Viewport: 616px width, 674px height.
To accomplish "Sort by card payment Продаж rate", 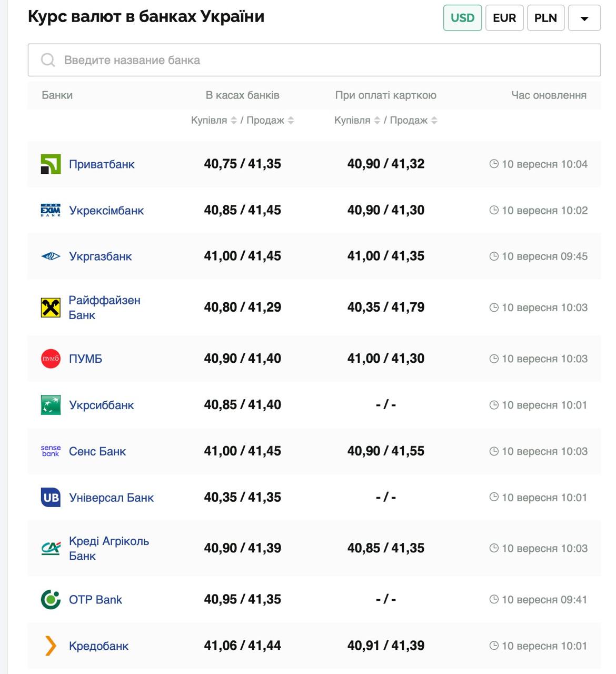I will (434, 121).
